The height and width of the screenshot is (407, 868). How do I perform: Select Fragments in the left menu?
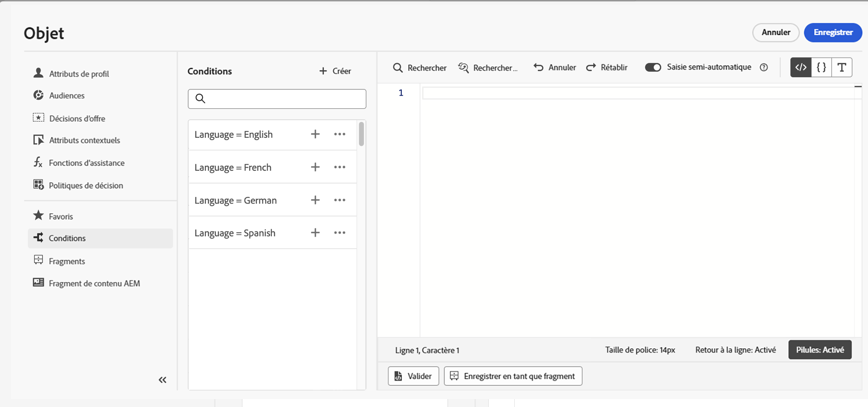pos(67,261)
